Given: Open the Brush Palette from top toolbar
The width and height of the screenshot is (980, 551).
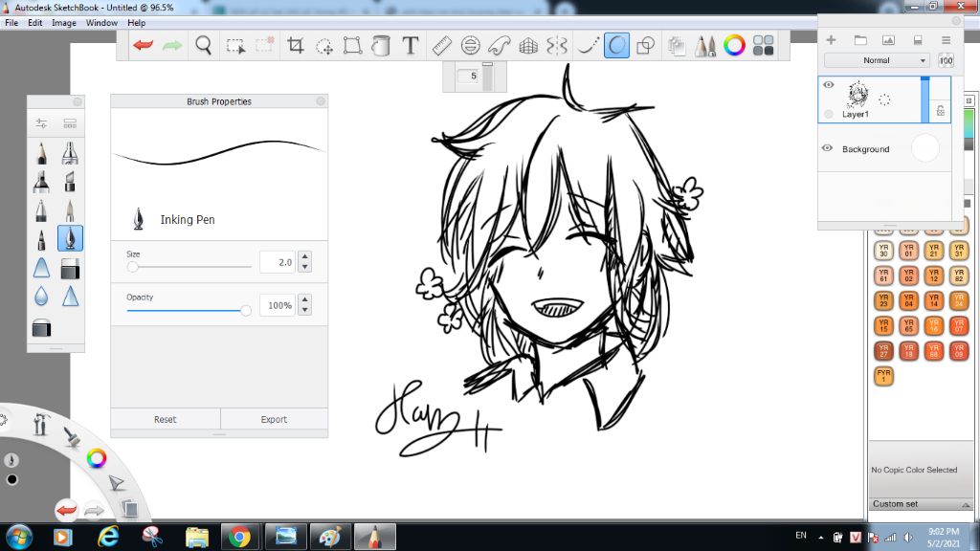Looking at the screenshot, I should 705,46.
